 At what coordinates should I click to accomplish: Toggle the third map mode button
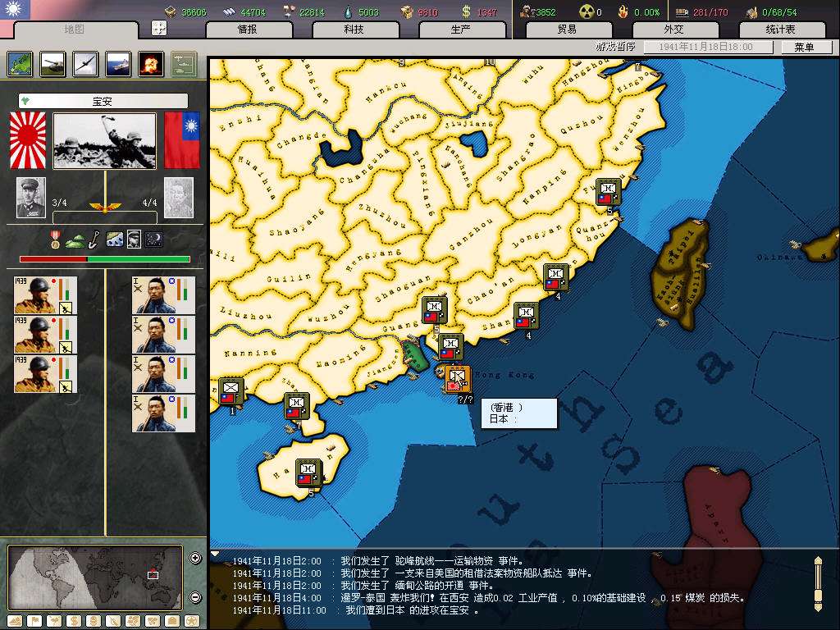54,622
